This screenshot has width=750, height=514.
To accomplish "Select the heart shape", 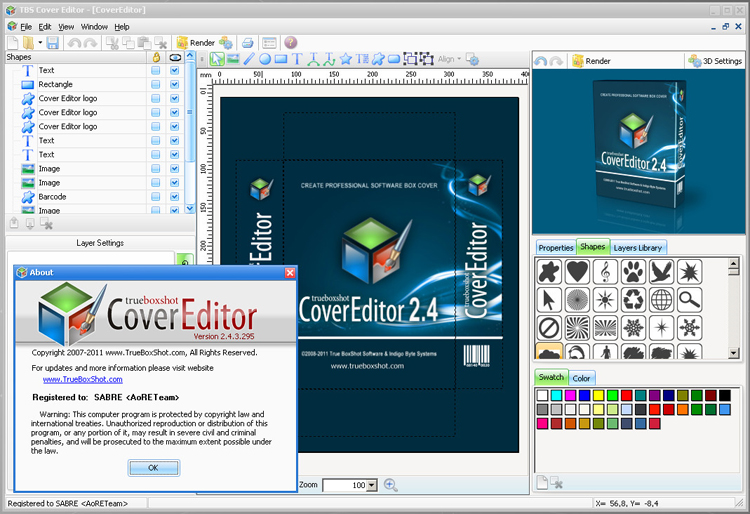I will (576, 271).
